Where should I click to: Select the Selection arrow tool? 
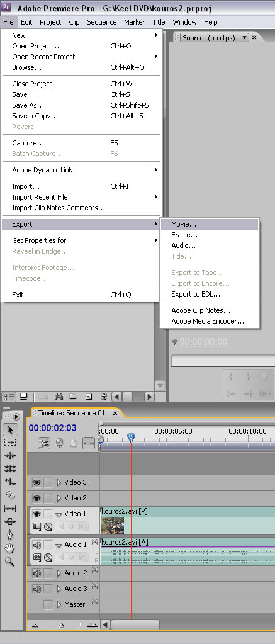click(x=10, y=429)
